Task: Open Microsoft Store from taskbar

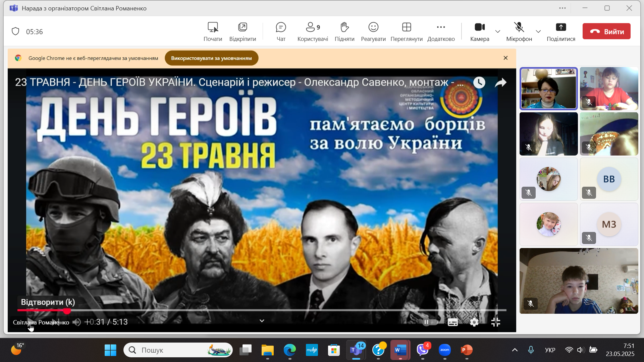Action: click(x=334, y=350)
